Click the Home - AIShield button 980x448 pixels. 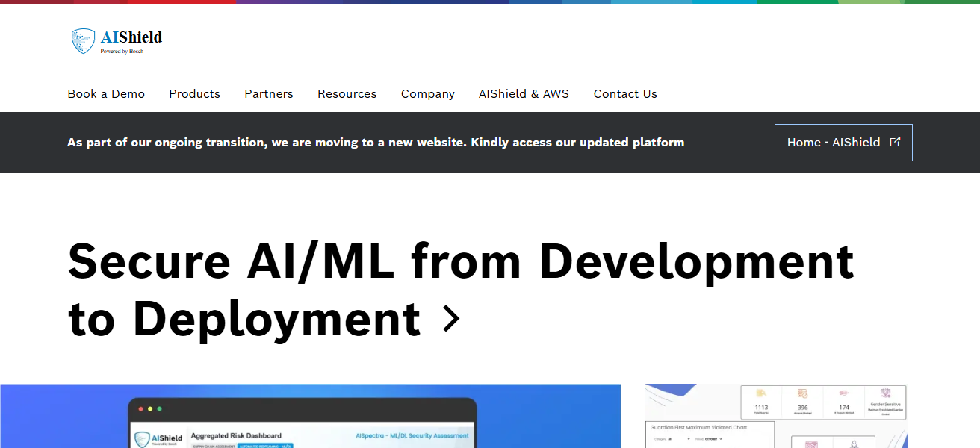coord(843,143)
